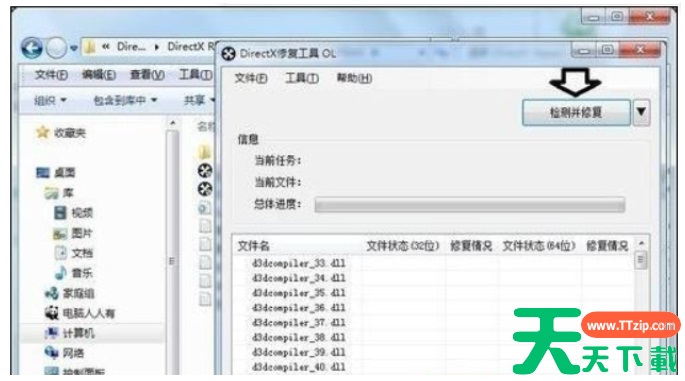
Task: Select 收藏夹 star icon in sidebar
Action: [42, 132]
